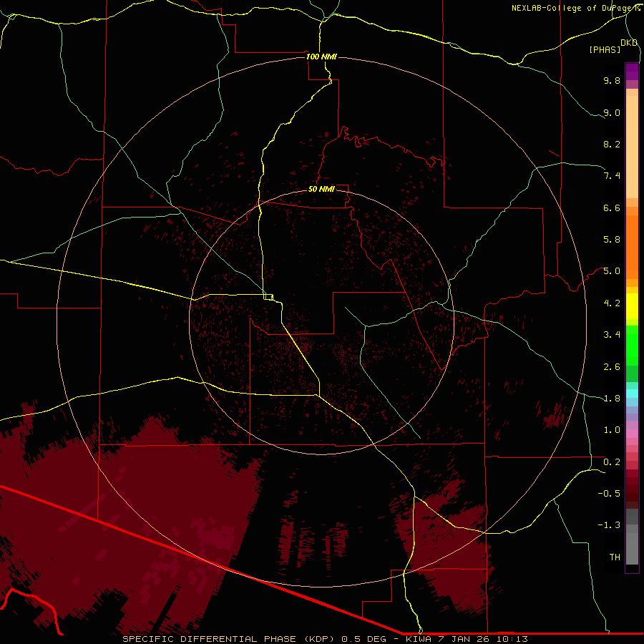Viewport: 644px width, 644px height.
Task: Click the 2.6 value on the color scale
Action: pyautogui.click(x=612, y=367)
